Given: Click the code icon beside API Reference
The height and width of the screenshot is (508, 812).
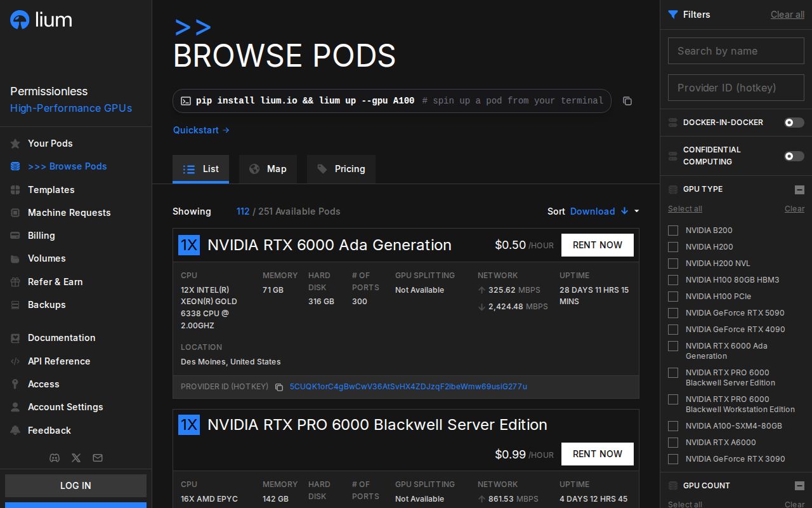Looking at the screenshot, I should click(x=15, y=361).
